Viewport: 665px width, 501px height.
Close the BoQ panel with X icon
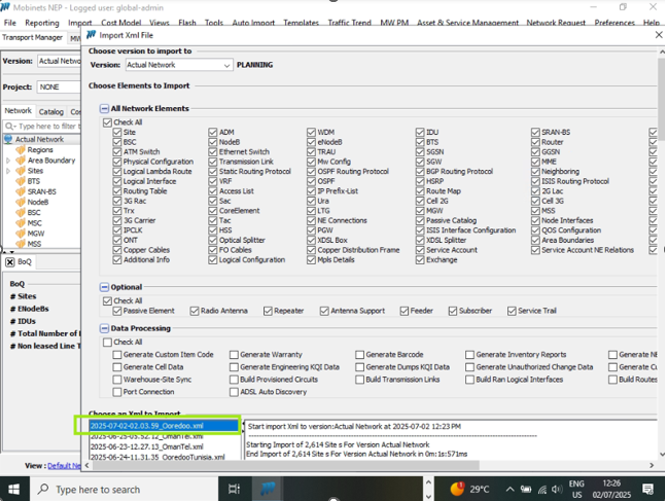(x=9, y=262)
